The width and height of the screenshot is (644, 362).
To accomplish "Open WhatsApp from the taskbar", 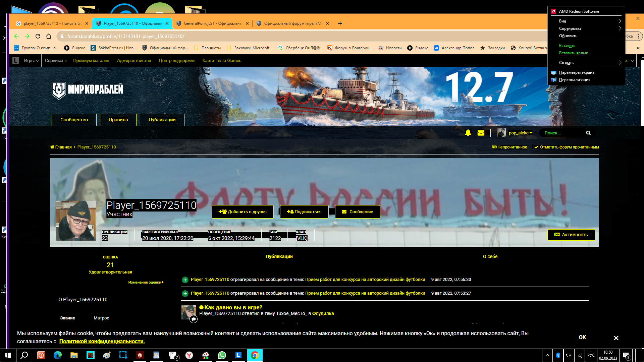I will (222, 355).
